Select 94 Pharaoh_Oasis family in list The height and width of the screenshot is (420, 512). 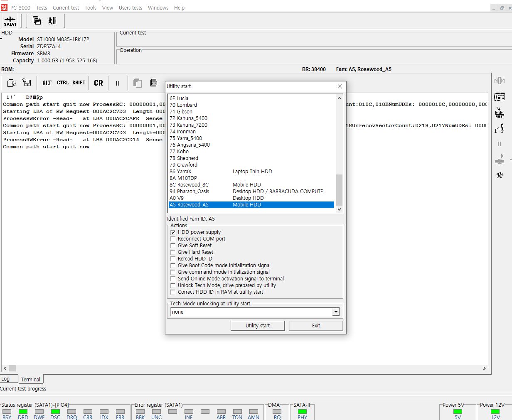click(190, 192)
